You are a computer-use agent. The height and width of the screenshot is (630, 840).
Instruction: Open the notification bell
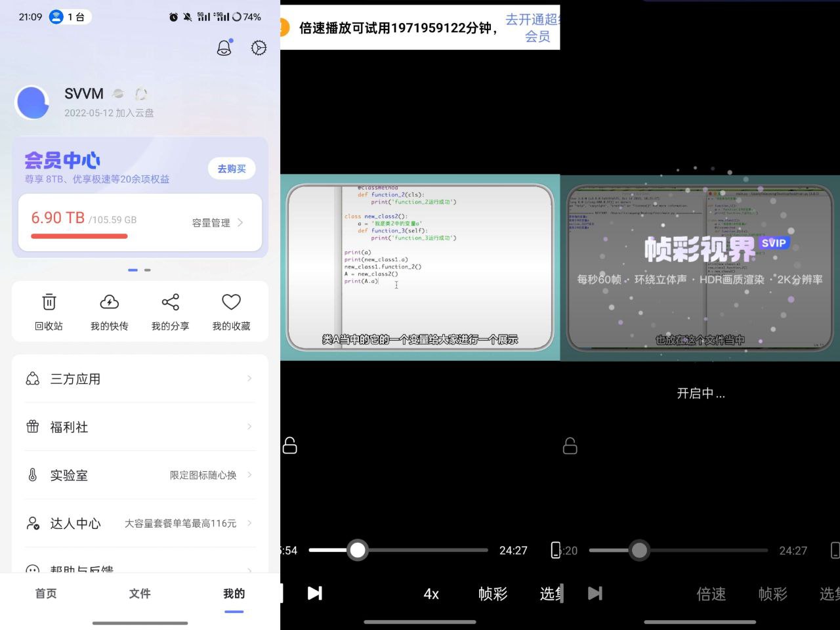pos(224,47)
